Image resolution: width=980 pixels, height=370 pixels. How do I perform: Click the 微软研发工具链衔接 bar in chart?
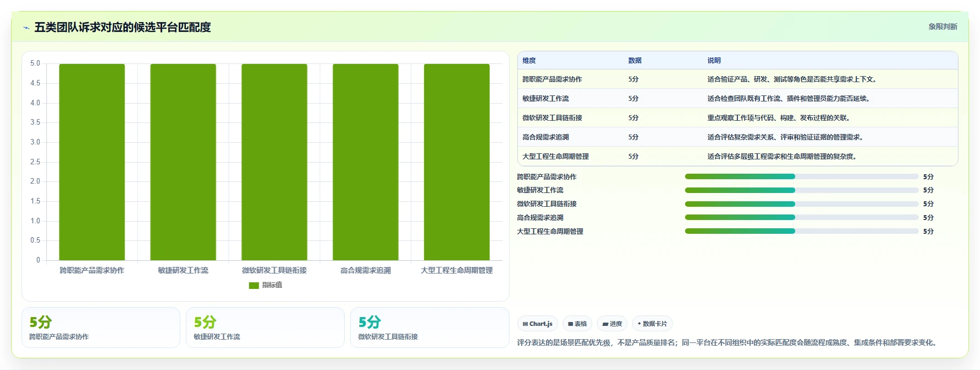click(x=274, y=162)
